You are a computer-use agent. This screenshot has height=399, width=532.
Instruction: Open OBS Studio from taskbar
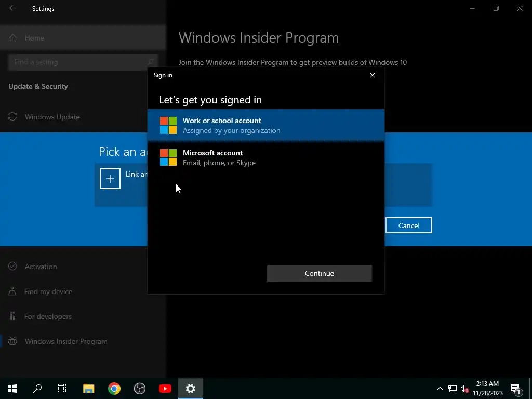point(139,389)
